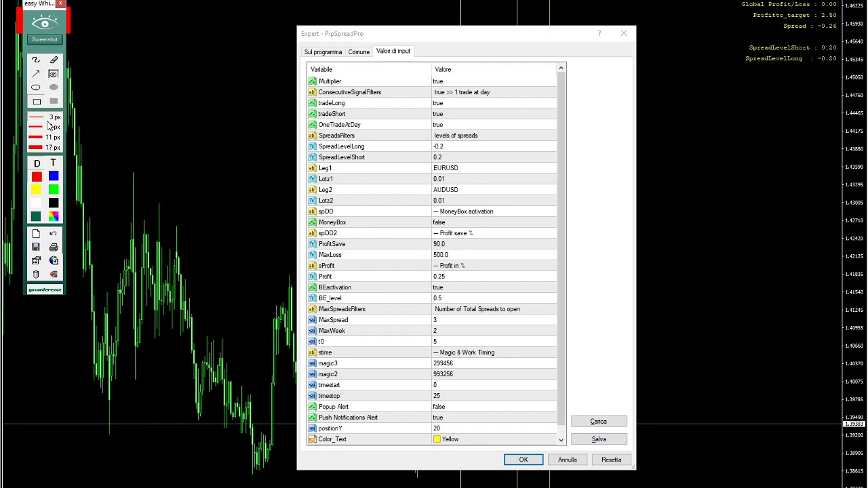The height and width of the screenshot is (488, 868).
Task: Edit the MaxLoss 500.0 value
Action: click(x=494, y=255)
